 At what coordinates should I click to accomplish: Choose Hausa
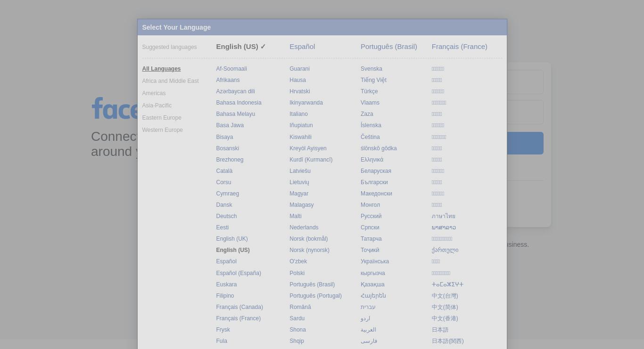297,80
